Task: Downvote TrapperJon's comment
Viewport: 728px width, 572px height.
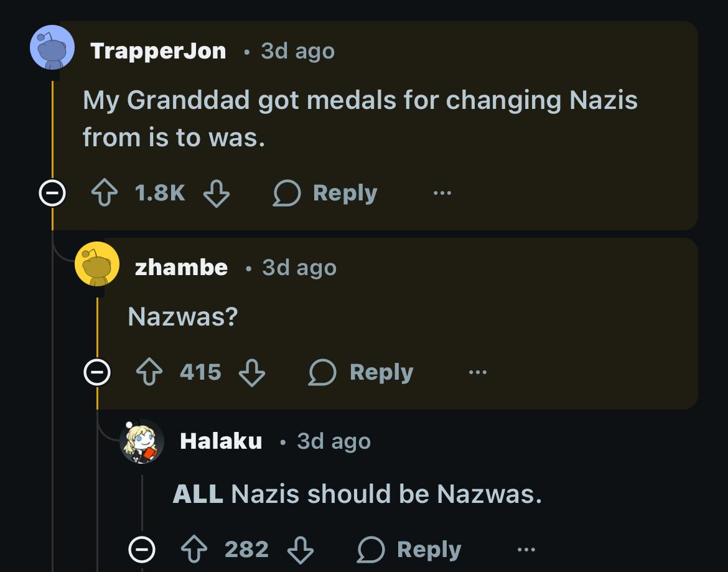Action: (217, 193)
